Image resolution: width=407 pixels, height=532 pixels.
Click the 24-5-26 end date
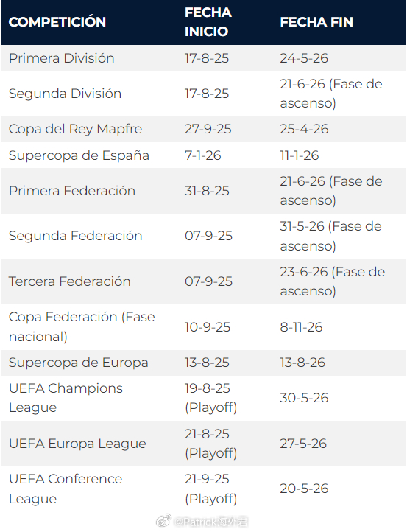[x=304, y=58]
